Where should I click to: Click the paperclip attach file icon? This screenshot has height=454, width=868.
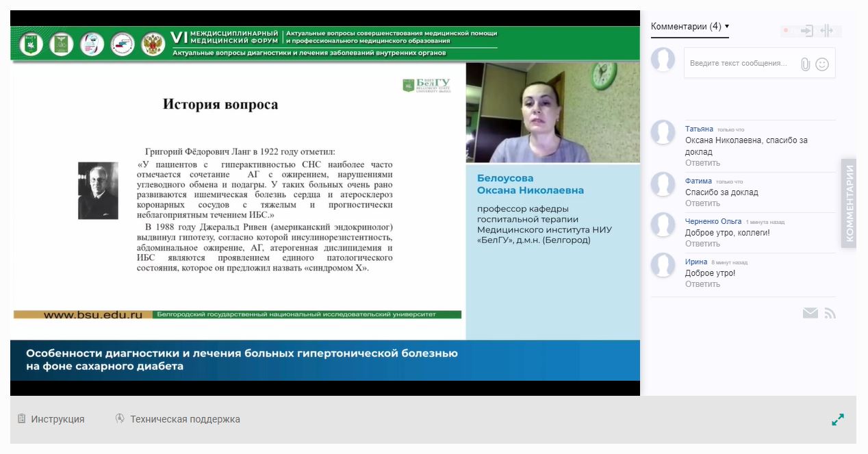[x=805, y=64]
